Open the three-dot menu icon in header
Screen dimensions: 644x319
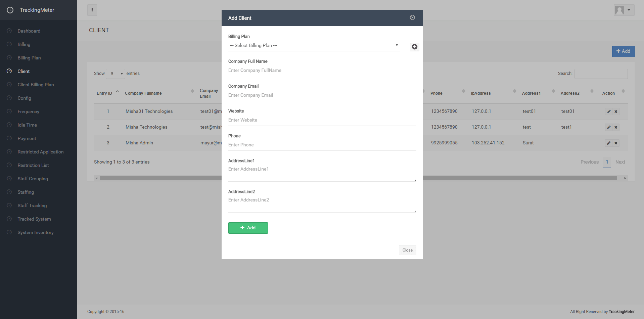(x=92, y=10)
